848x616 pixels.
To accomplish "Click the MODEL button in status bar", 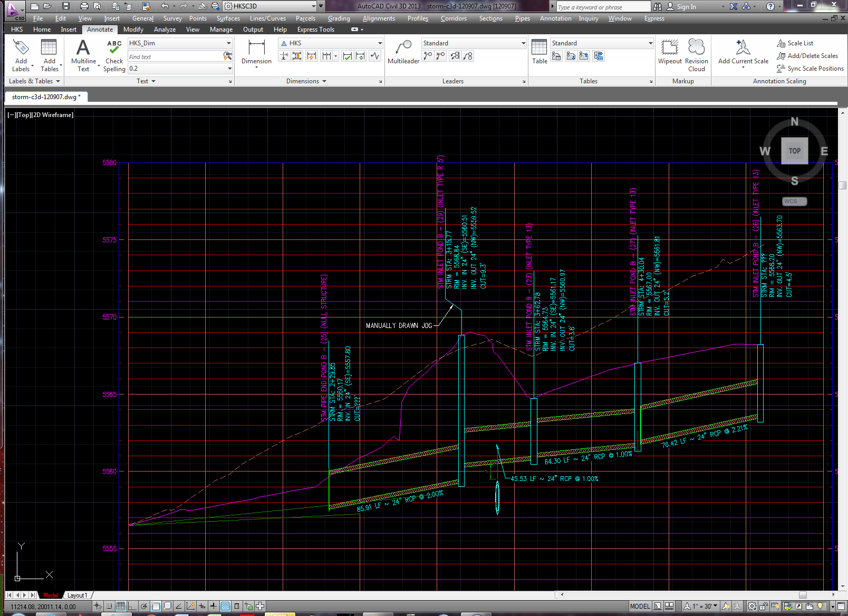I will pyautogui.click(x=640, y=607).
